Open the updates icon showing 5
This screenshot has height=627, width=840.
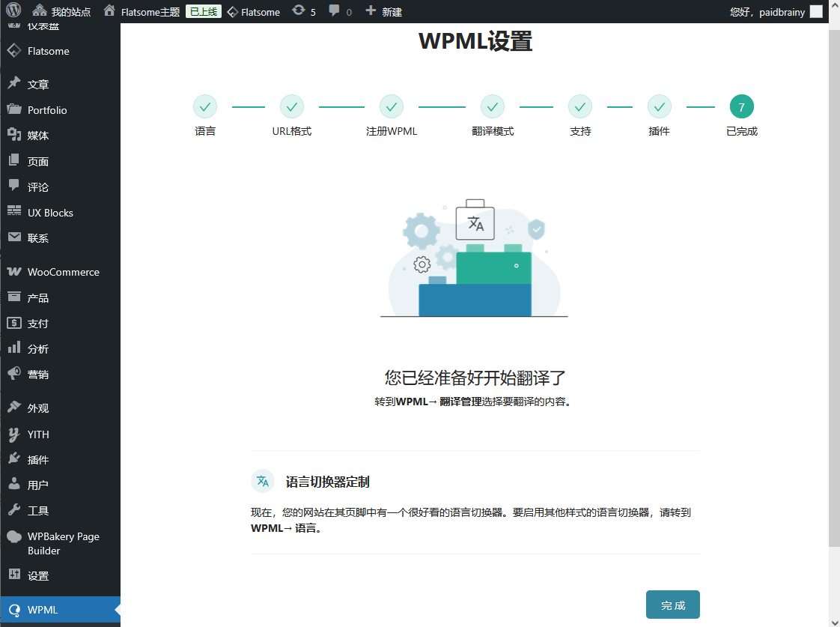(x=299, y=10)
